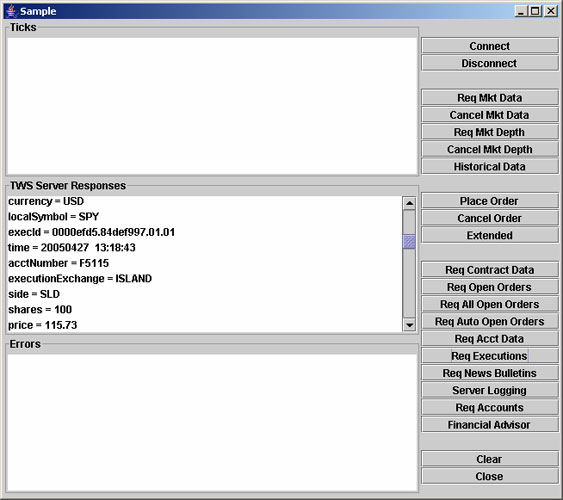Click the scrollbar thumb in TWS responses

pyautogui.click(x=409, y=242)
